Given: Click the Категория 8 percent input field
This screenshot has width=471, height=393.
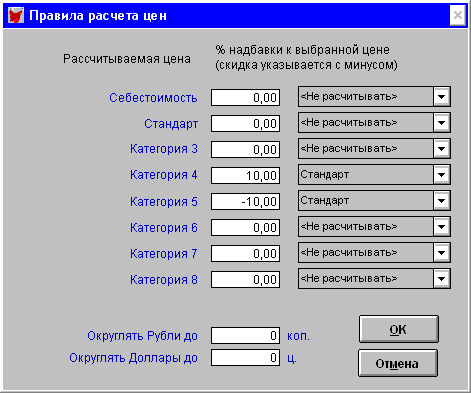Looking at the screenshot, I should pos(245,279).
